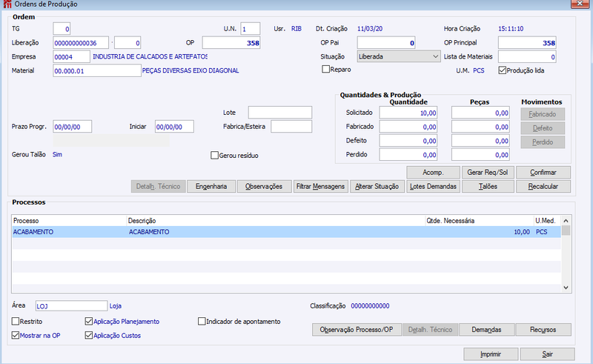
Task: Click the OP Pai field
Action: point(386,43)
